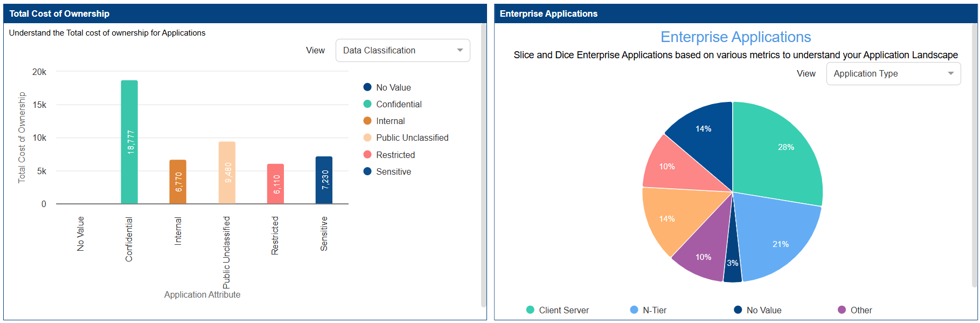Hide the Sensitive series via legend
The height and width of the screenshot is (323, 980).
(x=393, y=172)
